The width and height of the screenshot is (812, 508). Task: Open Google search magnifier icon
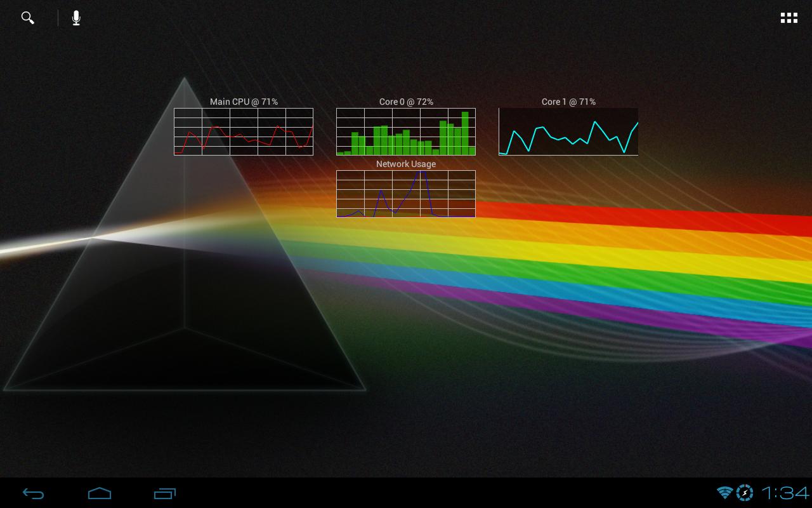(27, 18)
